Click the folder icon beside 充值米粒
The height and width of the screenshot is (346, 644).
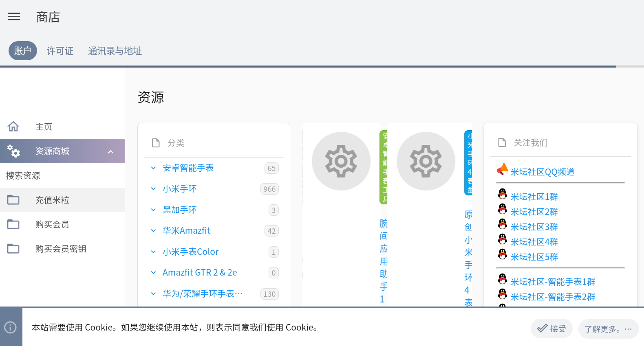(13, 200)
